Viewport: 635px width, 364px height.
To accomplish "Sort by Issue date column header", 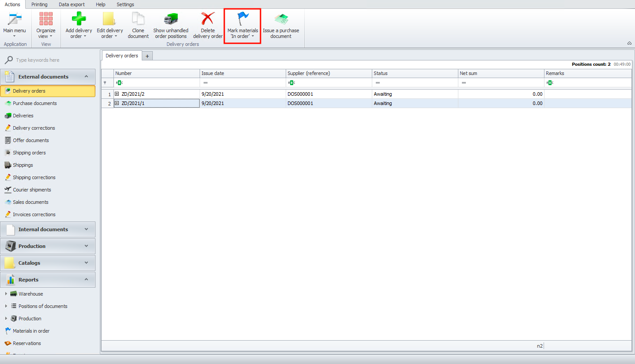I will click(x=243, y=73).
